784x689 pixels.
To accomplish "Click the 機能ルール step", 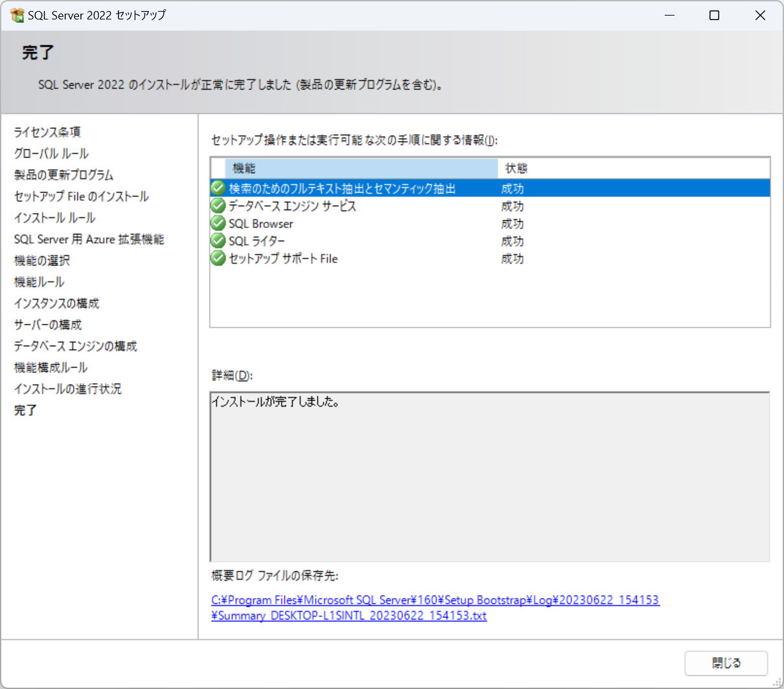I will pos(39,282).
